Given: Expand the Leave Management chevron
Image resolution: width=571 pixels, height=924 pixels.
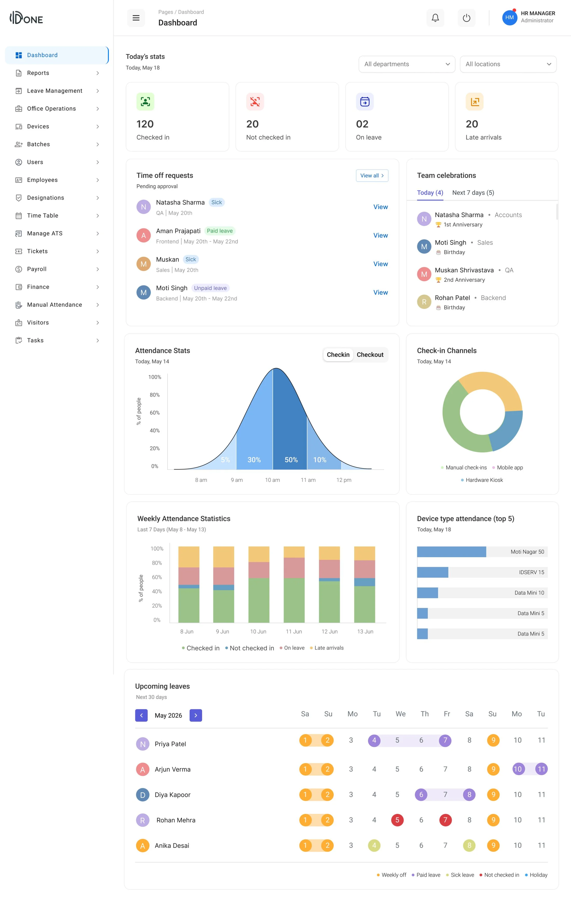Looking at the screenshot, I should (97, 91).
